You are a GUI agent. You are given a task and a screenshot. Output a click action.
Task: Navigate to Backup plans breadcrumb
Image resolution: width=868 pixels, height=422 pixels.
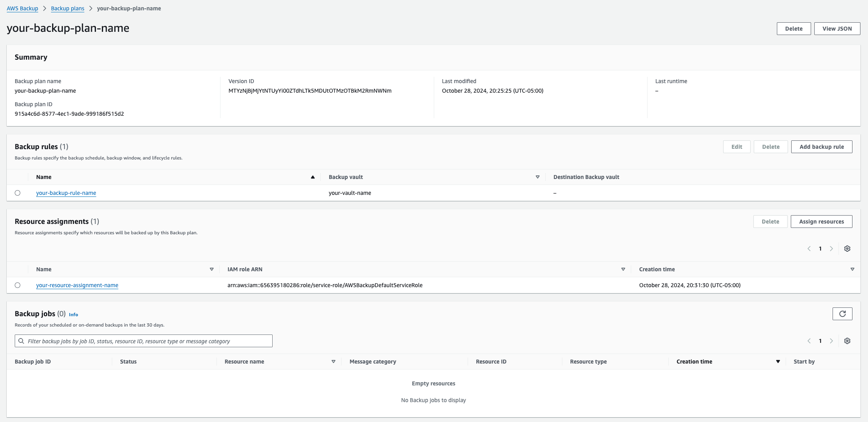pyautogui.click(x=68, y=8)
